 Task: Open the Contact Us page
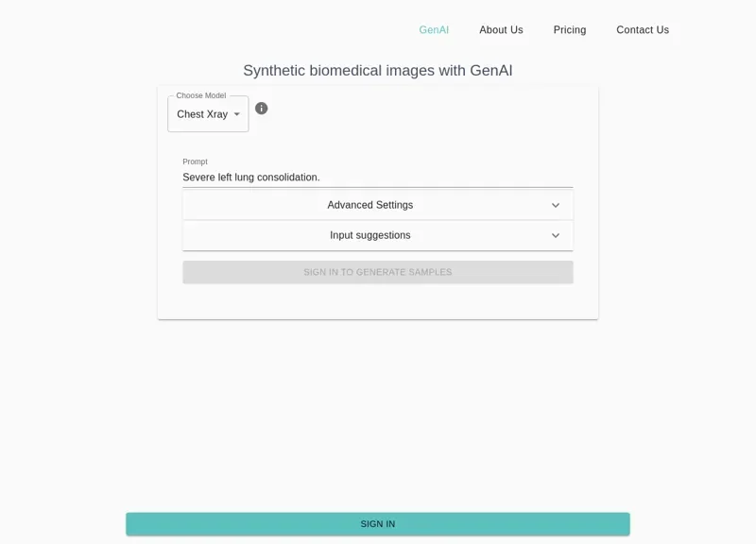(643, 30)
